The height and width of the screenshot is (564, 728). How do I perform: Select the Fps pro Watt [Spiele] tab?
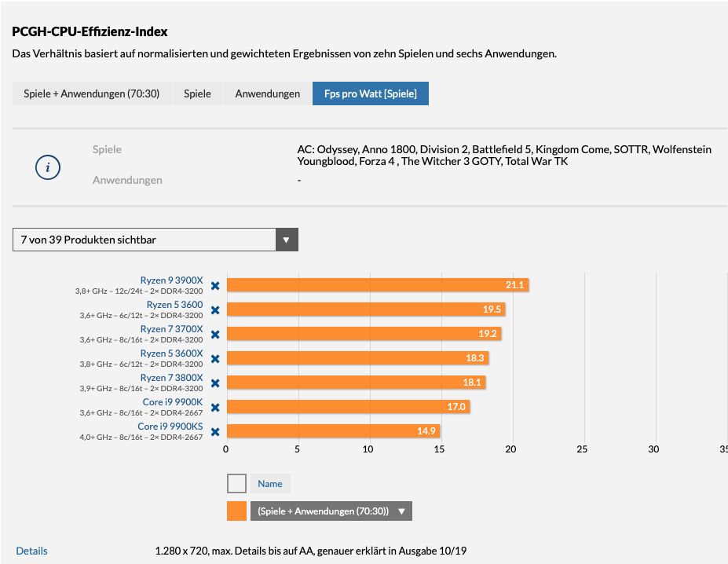point(371,93)
